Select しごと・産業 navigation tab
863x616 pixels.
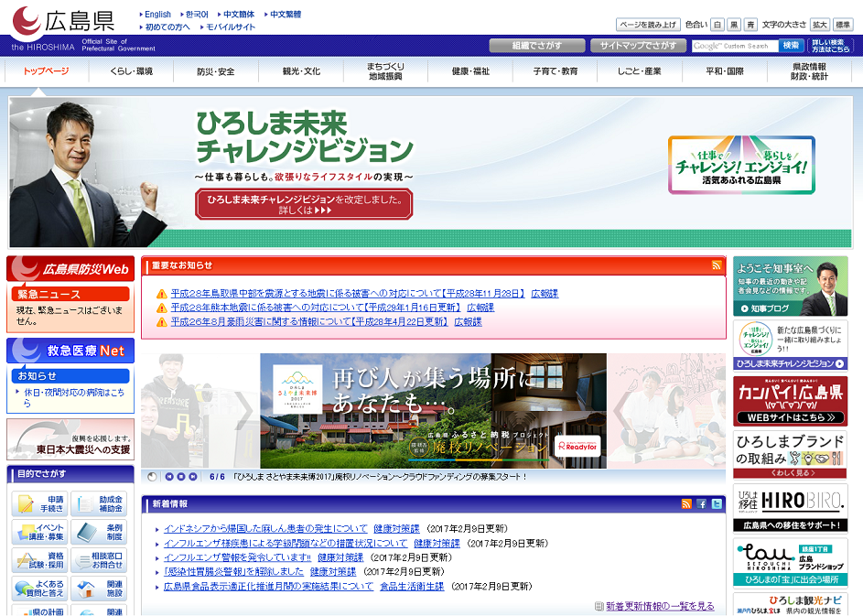pos(640,71)
